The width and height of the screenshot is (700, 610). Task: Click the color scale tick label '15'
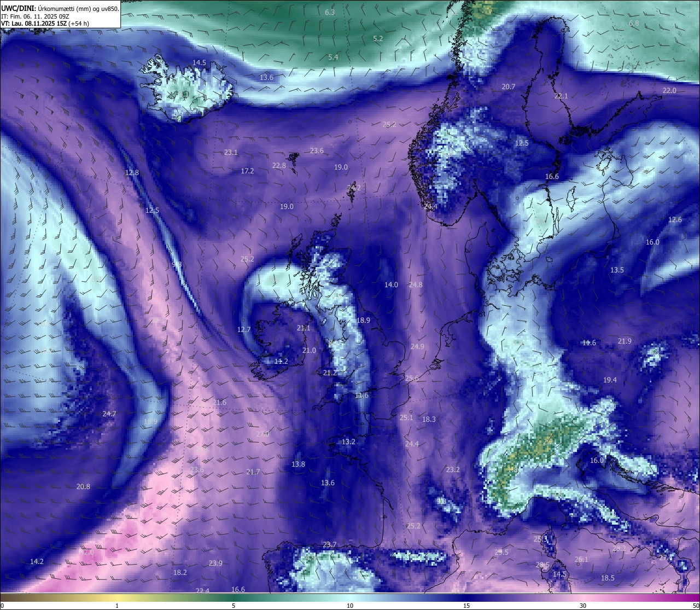pyautogui.click(x=466, y=606)
